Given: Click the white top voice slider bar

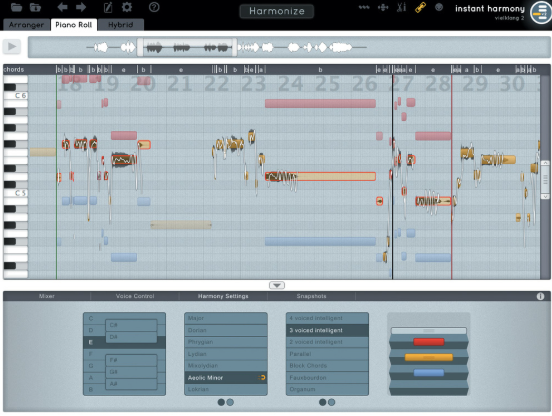Looking at the screenshot, I should click(428, 330).
